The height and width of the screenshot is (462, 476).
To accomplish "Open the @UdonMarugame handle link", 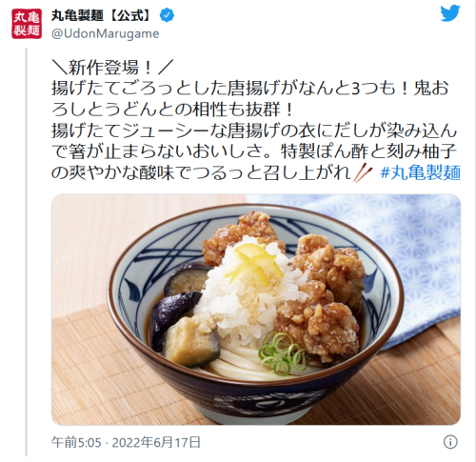I will pyautogui.click(x=106, y=33).
